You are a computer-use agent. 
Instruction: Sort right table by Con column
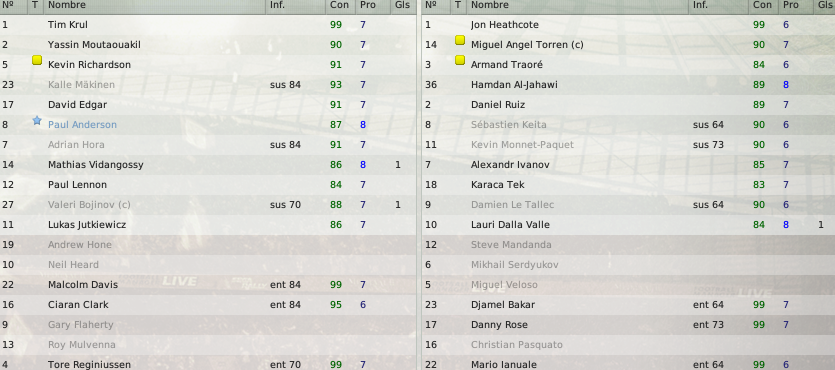coord(763,5)
